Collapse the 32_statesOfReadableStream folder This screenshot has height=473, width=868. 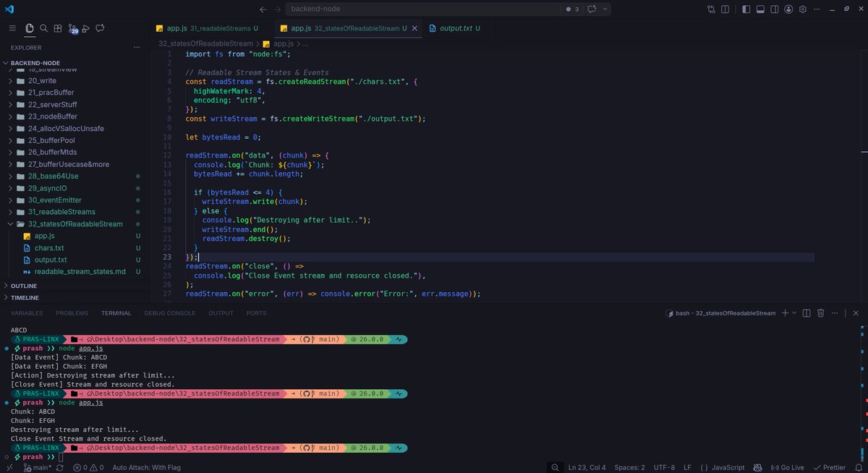click(x=74, y=224)
